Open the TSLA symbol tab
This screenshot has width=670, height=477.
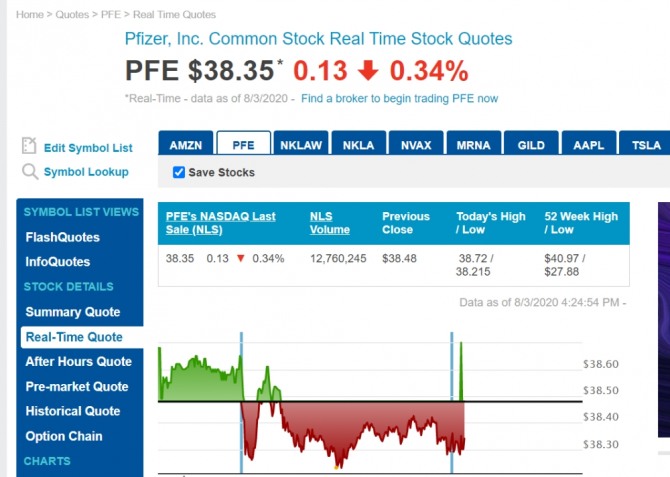coord(646,145)
